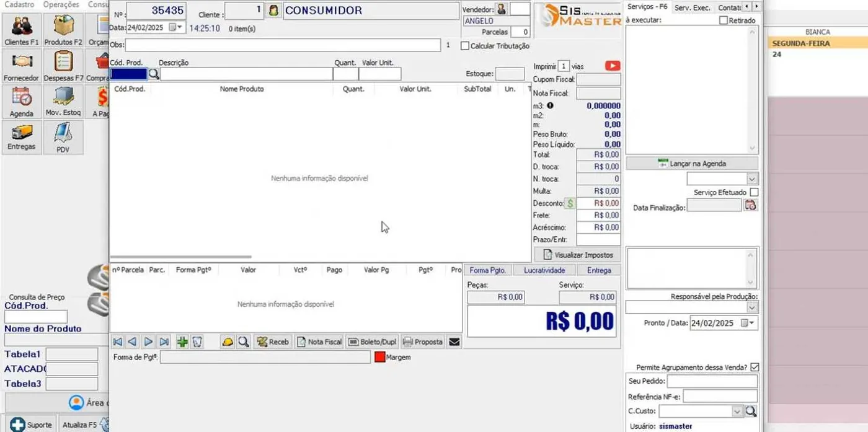Click magnifier next to C.Custo
The height and width of the screenshot is (432, 868).
coord(751,411)
